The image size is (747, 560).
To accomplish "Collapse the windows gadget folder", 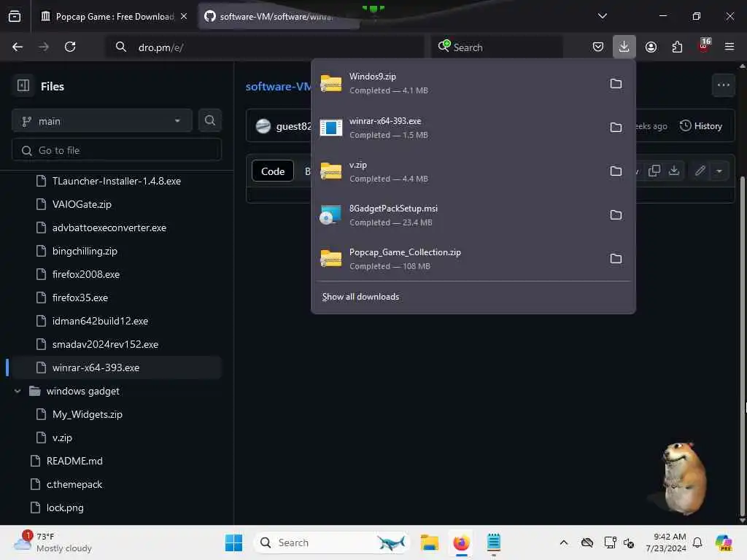I will (18, 391).
